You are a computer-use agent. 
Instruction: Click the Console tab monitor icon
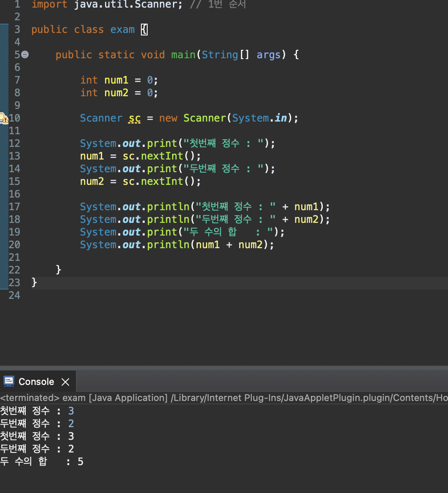click(x=9, y=382)
